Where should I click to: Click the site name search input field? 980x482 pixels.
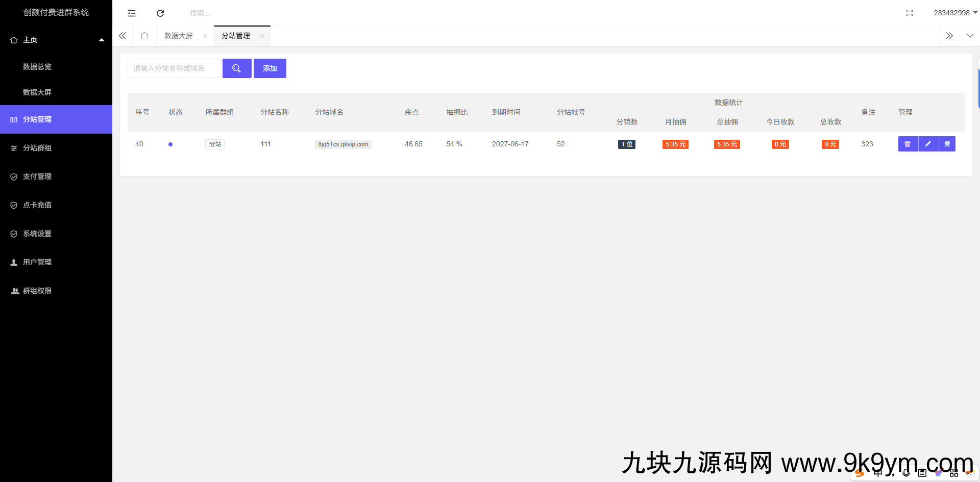pyautogui.click(x=174, y=68)
